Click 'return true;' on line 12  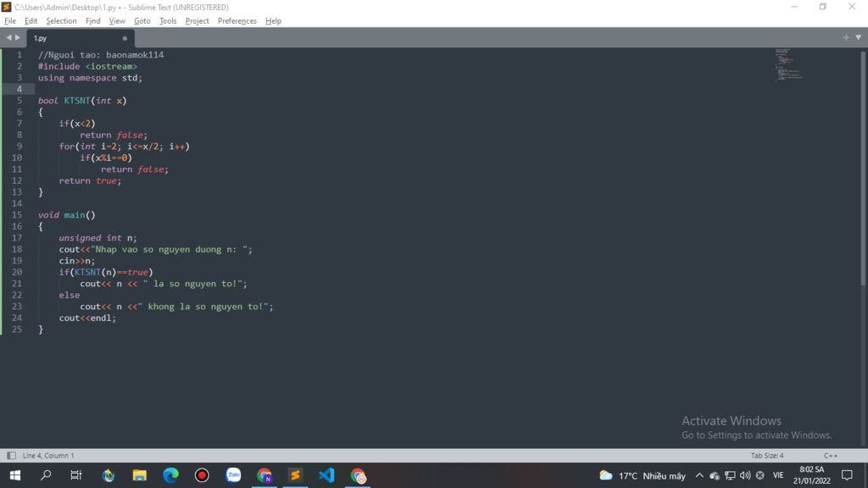click(x=90, y=181)
